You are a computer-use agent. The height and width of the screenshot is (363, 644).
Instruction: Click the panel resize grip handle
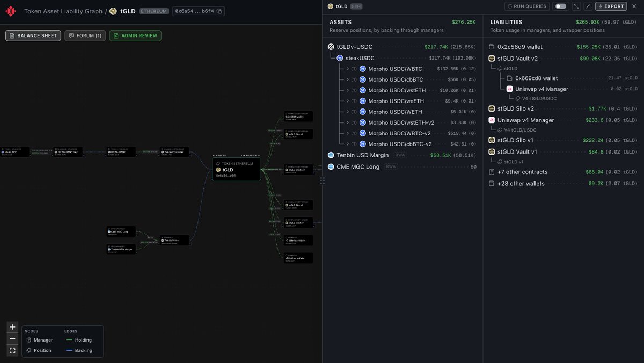(x=323, y=180)
